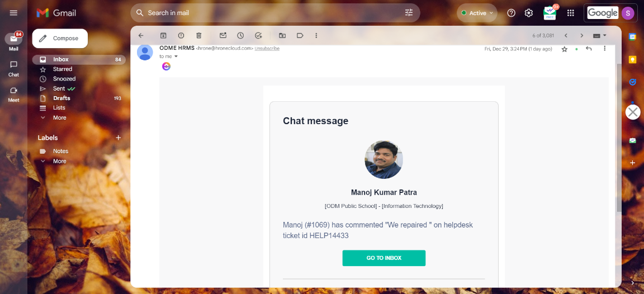The image size is (644, 294).
Task: Star the ODME HRMS email
Action: [565, 49]
